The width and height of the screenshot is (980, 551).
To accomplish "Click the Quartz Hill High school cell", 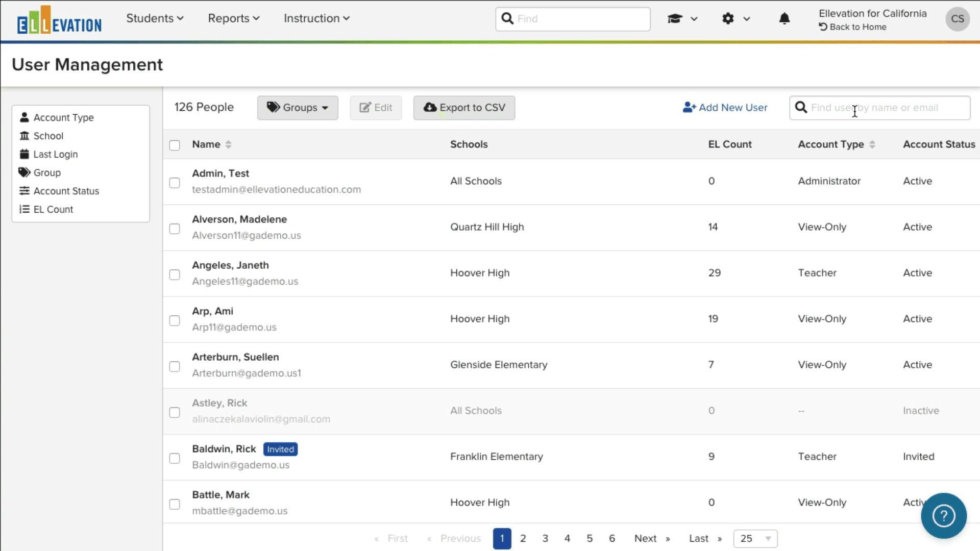I will [487, 227].
